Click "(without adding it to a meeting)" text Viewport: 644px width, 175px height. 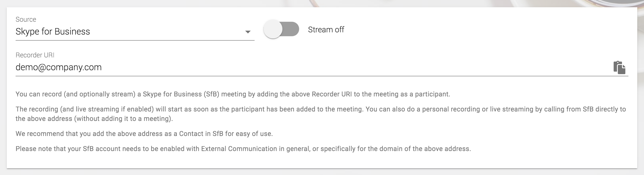pos(123,119)
